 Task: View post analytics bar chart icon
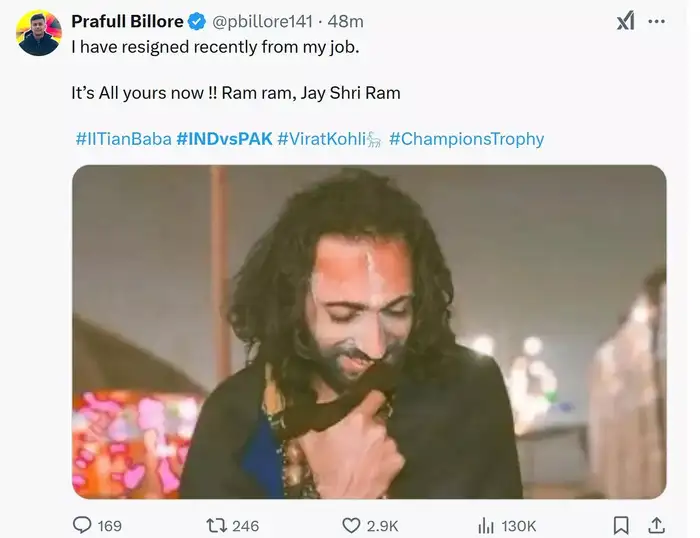[x=486, y=526]
